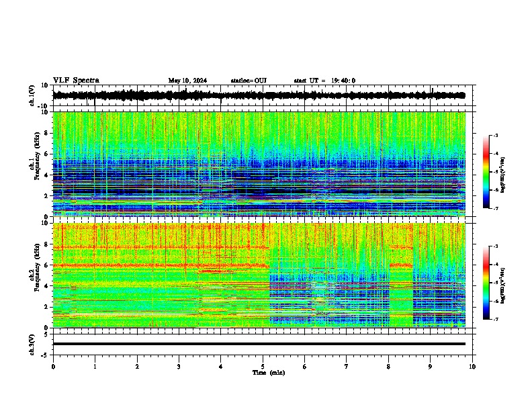
Task: Click the ch.1 voltage waveform strip
Action: 259,95
